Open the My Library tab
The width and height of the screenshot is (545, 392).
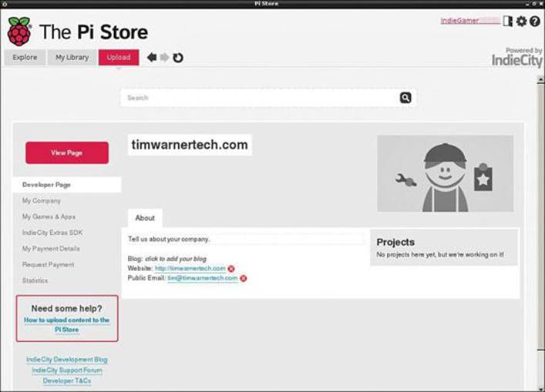(72, 57)
